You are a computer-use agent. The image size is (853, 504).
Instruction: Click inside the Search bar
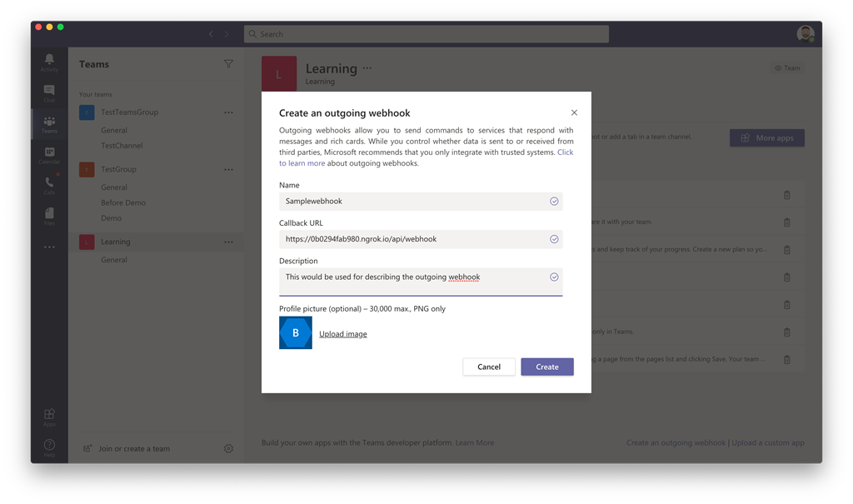(x=426, y=33)
